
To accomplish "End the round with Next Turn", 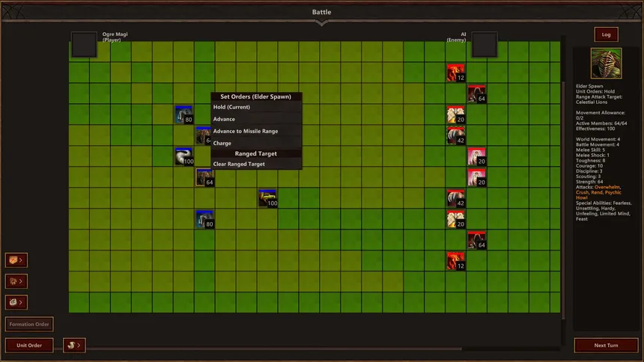I will [x=607, y=346].
